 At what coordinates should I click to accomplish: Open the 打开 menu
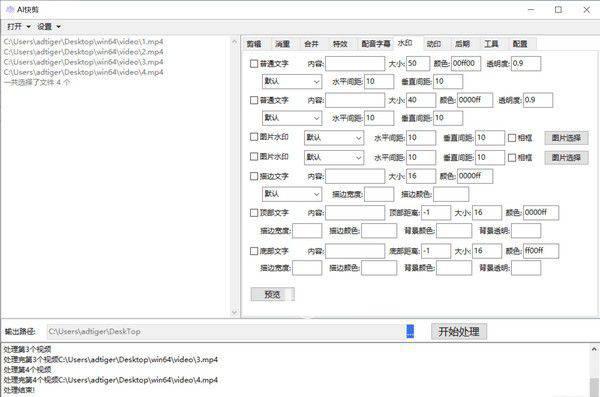click(x=19, y=26)
